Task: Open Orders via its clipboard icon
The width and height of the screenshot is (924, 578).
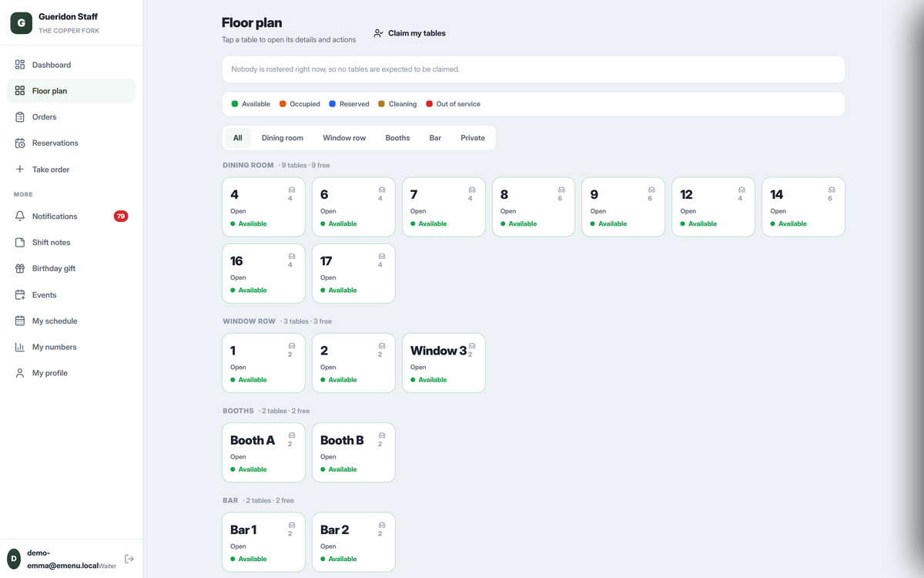Action: [20, 117]
